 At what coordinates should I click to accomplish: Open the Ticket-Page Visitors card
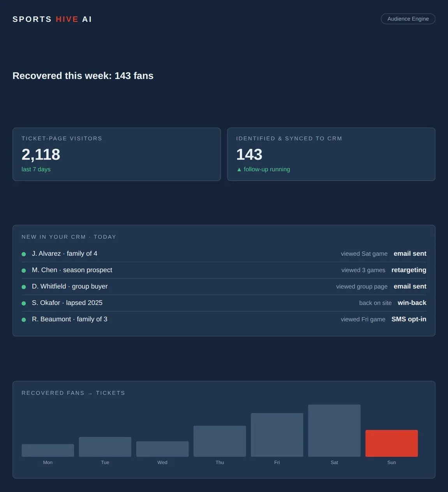[x=116, y=154]
